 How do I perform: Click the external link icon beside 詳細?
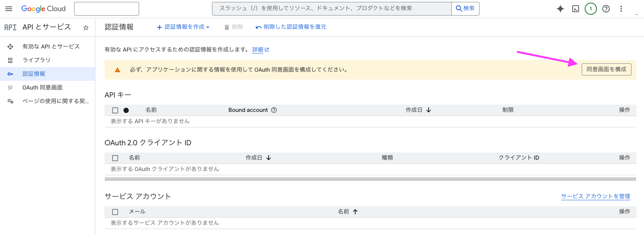coord(267,50)
